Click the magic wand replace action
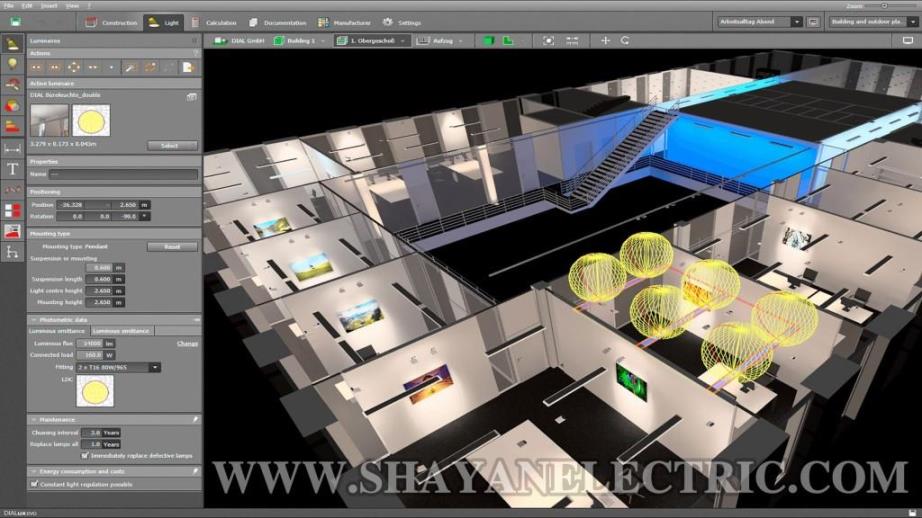 (x=131, y=68)
